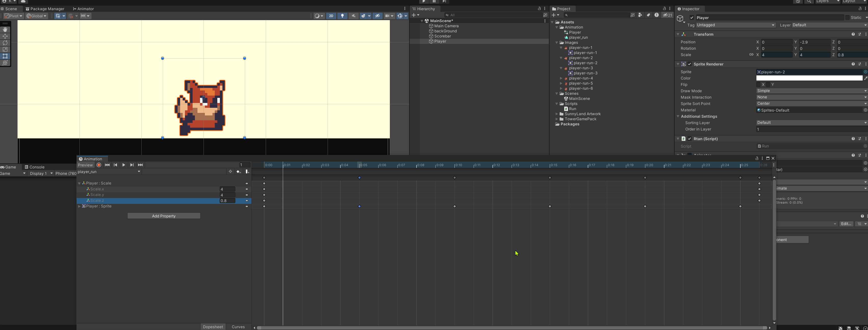Click the Add Keyframe icon

[x=238, y=171]
